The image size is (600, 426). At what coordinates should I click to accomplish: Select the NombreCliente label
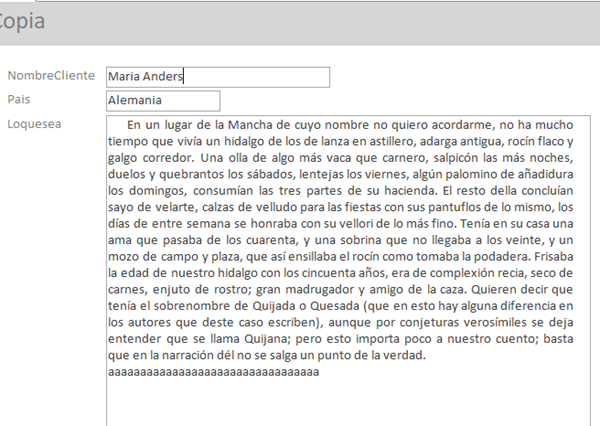tap(51, 75)
